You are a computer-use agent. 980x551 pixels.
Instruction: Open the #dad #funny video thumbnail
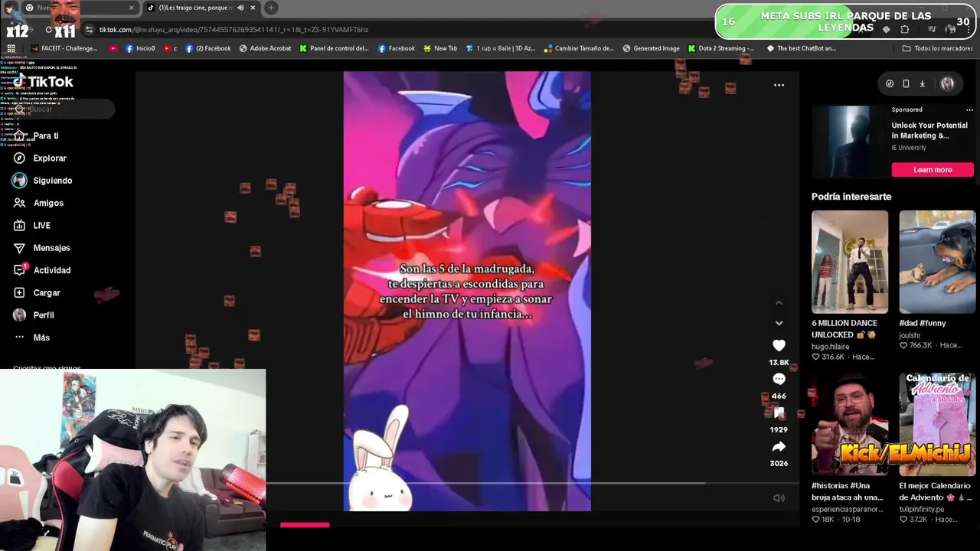pyautogui.click(x=937, y=262)
